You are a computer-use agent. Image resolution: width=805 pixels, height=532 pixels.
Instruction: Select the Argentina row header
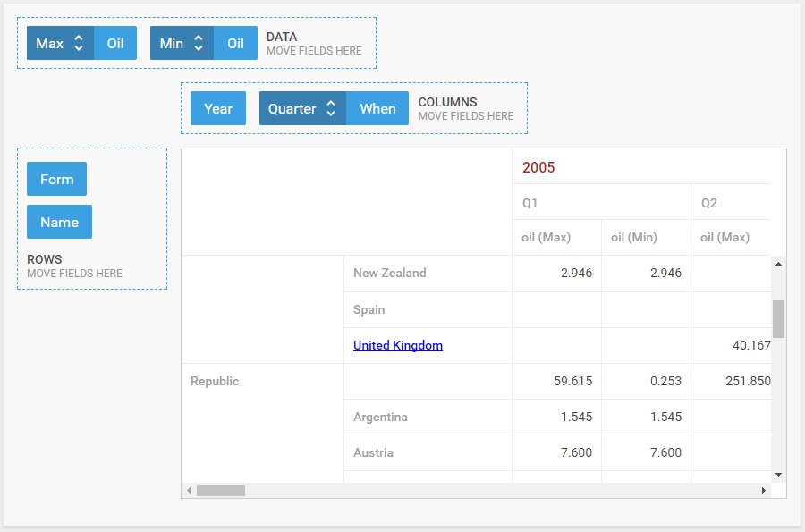tap(380, 417)
